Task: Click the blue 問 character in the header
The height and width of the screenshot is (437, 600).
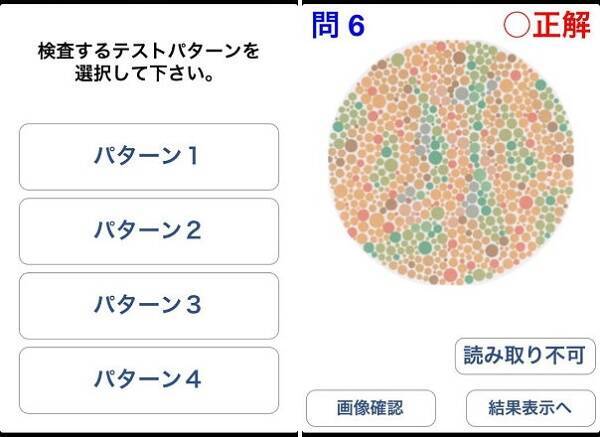Action: point(325,25)
